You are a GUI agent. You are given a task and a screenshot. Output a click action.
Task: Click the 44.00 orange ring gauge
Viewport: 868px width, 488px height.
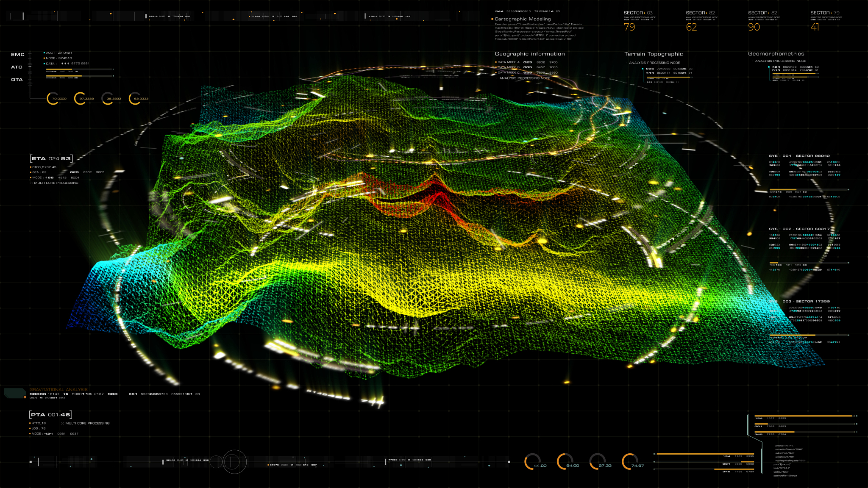pyautogui.click(x=532, y=462)
